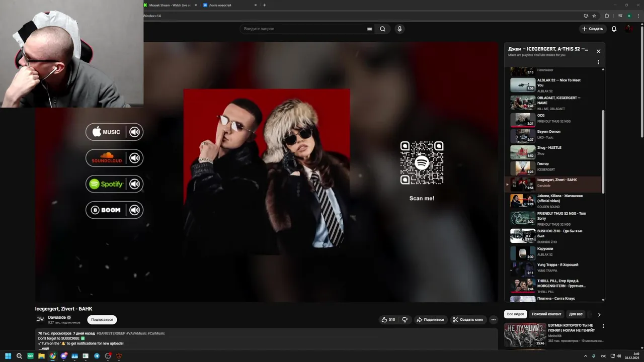The width and height of the screenshot is (644, 362).
Task: Click the #CarMusic hashtag
Action: 156,333
